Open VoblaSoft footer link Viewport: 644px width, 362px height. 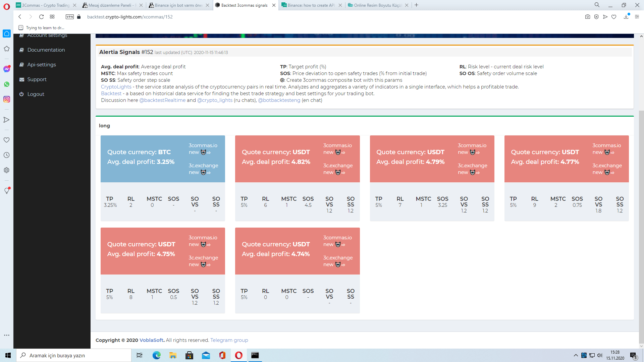[151, 340]
